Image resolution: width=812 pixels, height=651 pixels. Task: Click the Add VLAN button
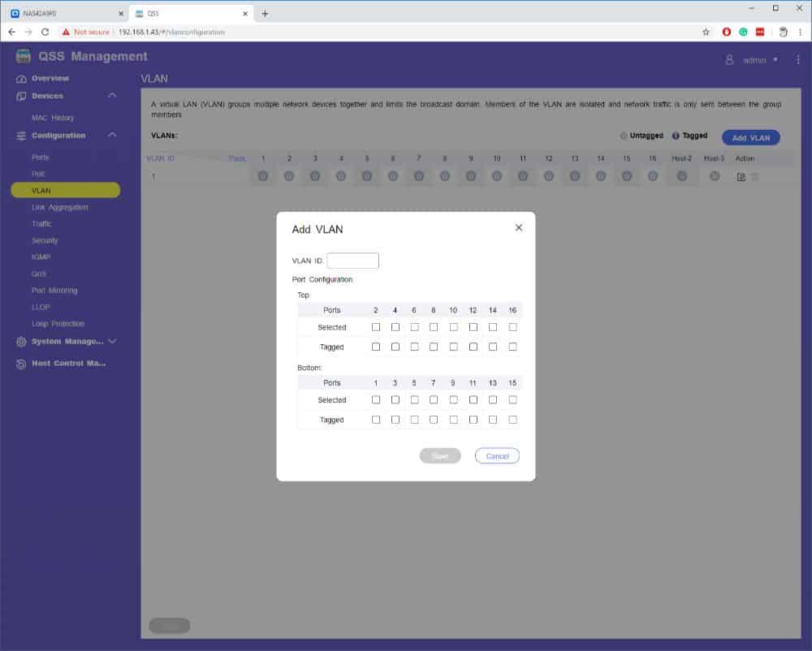pyautogui.click(x=750, y=138)
